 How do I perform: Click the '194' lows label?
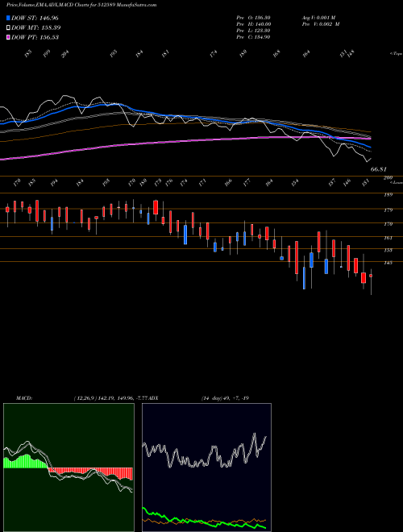point(53,182)
